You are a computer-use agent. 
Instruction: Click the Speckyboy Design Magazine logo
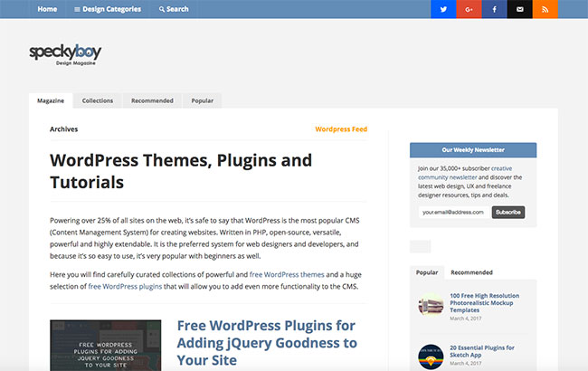pyautogui.click(x=65, y=55)
